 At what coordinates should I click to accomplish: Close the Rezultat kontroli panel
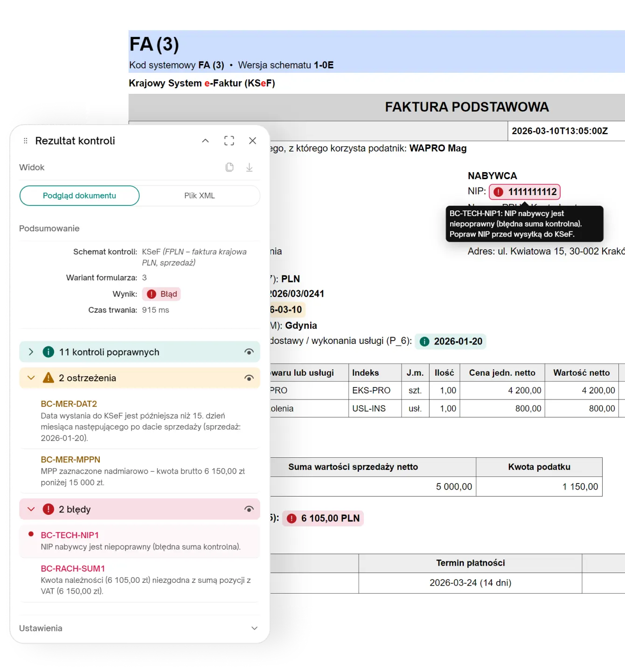(253, 141)
